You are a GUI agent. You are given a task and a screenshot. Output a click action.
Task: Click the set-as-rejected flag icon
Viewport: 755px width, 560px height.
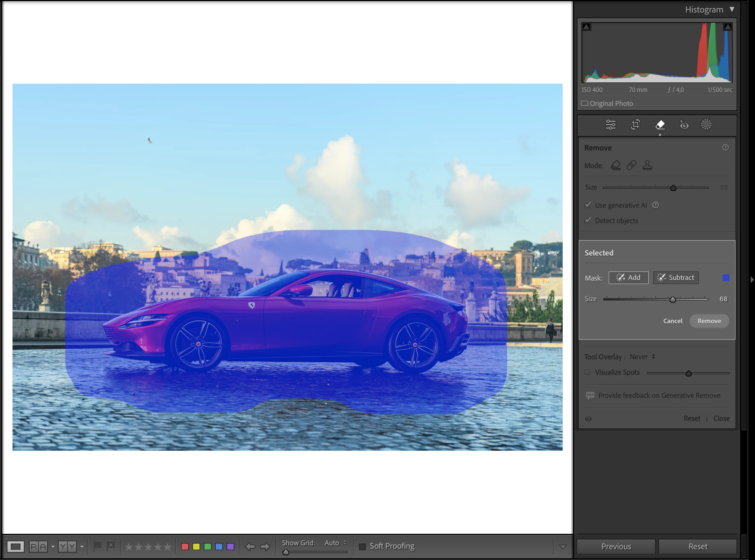pyautogui.click(x=110, y=546)
